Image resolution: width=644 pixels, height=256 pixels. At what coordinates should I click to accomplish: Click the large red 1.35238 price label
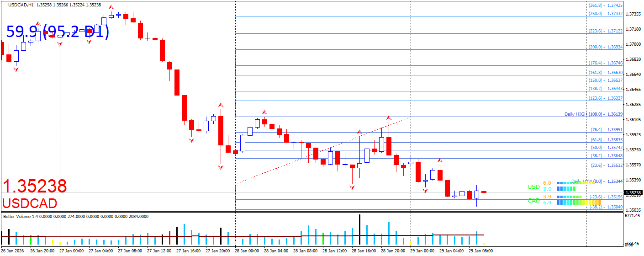[35, 187]
